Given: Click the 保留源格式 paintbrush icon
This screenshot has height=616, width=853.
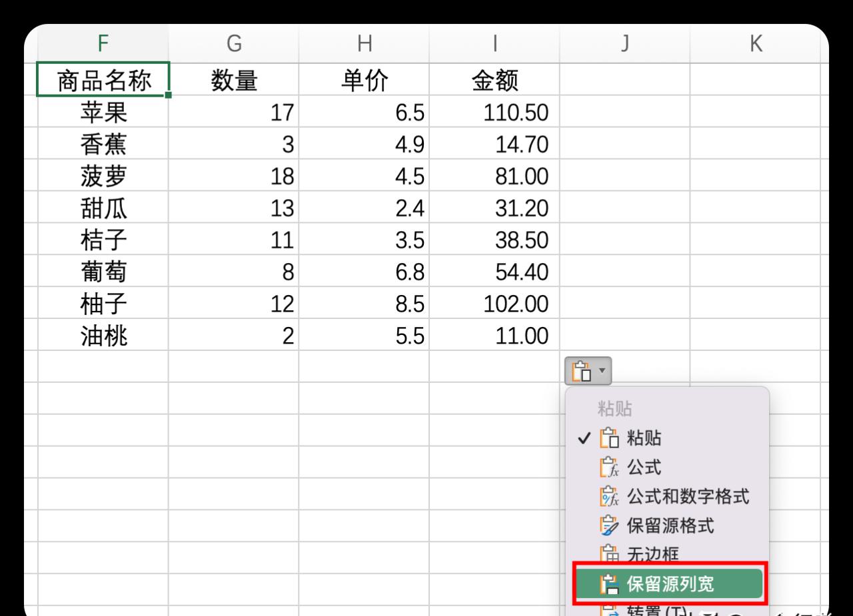Looking at the screenshot, I should coord(609,525).
